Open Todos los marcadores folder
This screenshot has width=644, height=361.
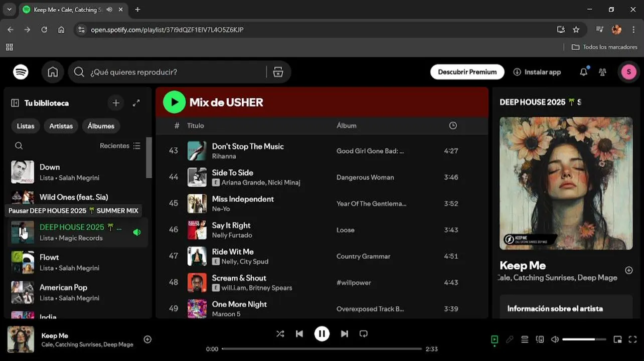pos(604,47)
